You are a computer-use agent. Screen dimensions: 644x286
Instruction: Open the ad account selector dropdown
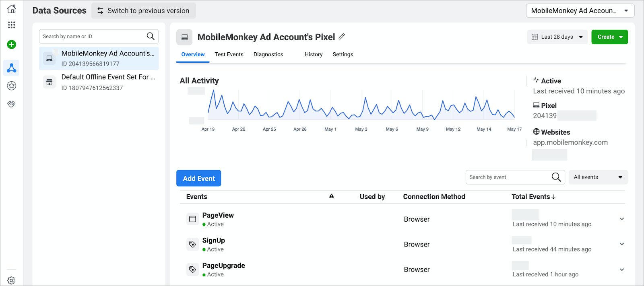point(580,11)
